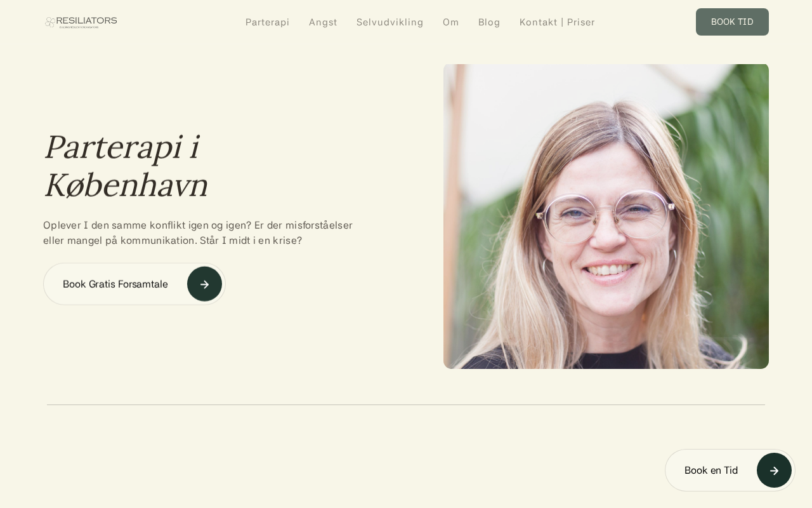Click the BOOK TID button
The width and height of the screenshot is (812, 508).
pyautogui.click(x=732, y=22)
